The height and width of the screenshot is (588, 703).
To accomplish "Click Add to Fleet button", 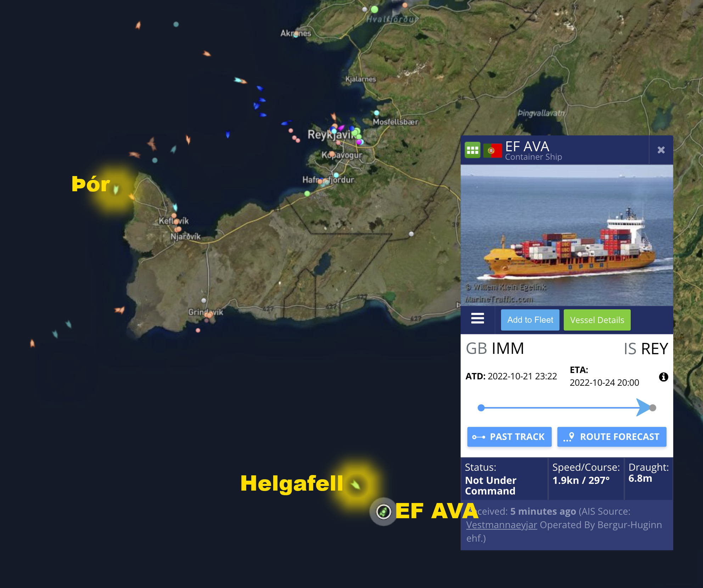I will click(530, 320).
